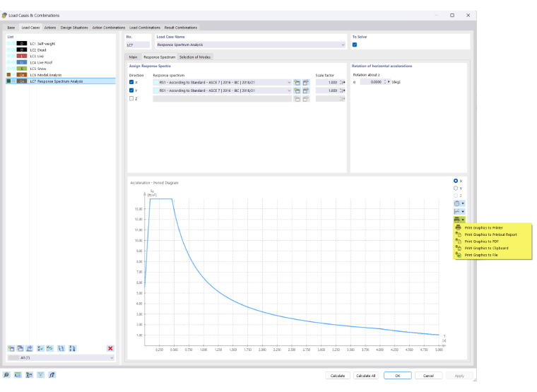The image size is (537, 392).
Task: Open the Selection of Modes sub-tab
Action: click(x=195, y=57)
